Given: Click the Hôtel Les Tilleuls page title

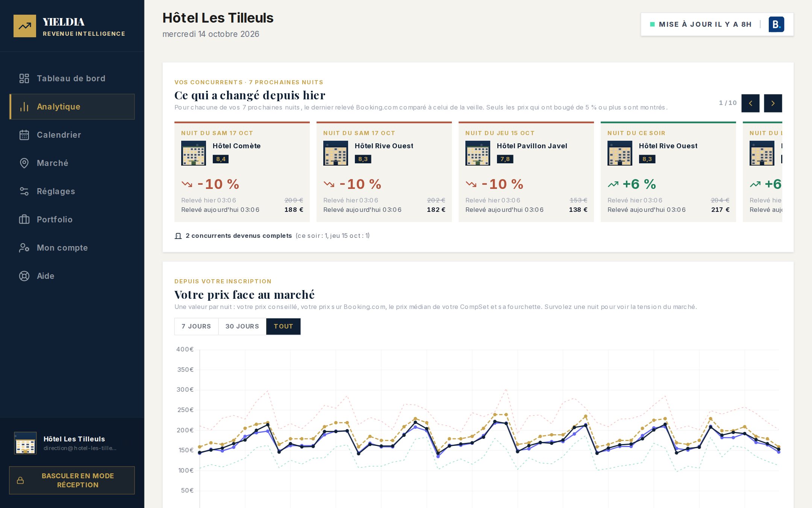Looking at the screenshot, I should pos(218,18).
